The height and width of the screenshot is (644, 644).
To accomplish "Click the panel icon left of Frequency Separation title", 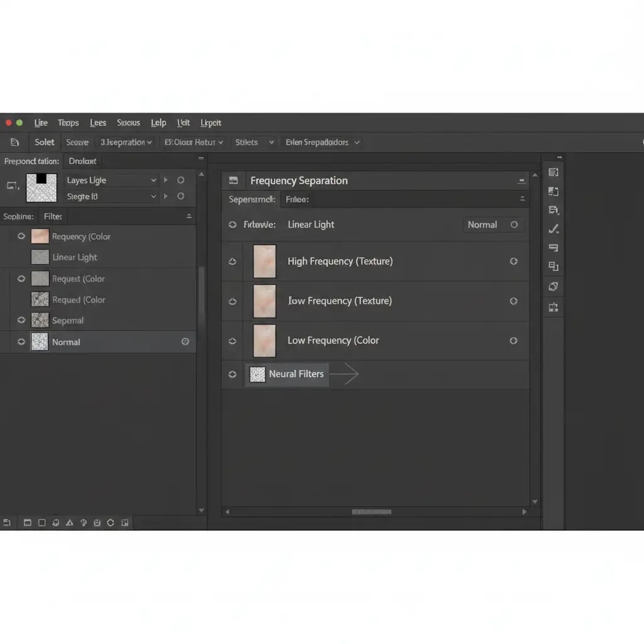I will (233, 180).
